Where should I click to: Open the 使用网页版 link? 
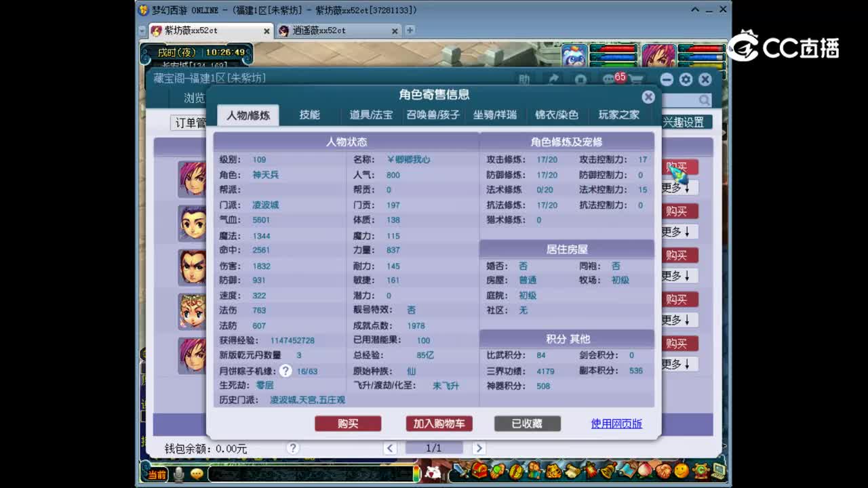[x=616, y=424]
